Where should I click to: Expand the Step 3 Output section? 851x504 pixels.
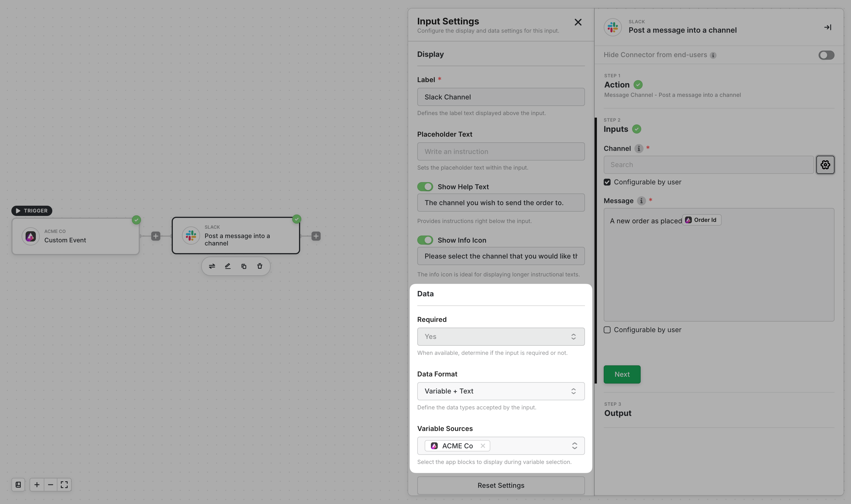(x=618, y=413)
